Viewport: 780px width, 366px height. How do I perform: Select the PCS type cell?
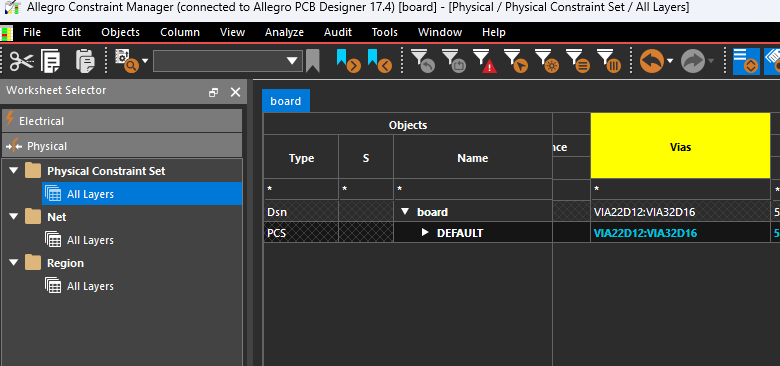(301, 232)
